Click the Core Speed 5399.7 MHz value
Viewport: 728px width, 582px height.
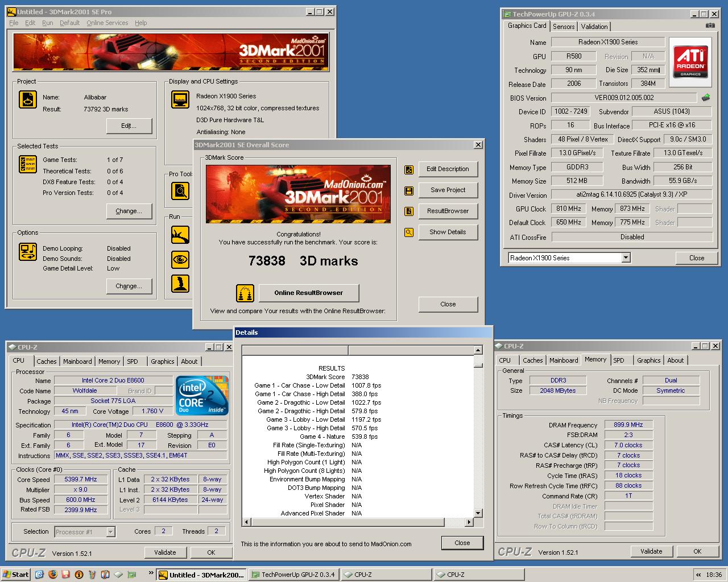click(x=81, y=480)
